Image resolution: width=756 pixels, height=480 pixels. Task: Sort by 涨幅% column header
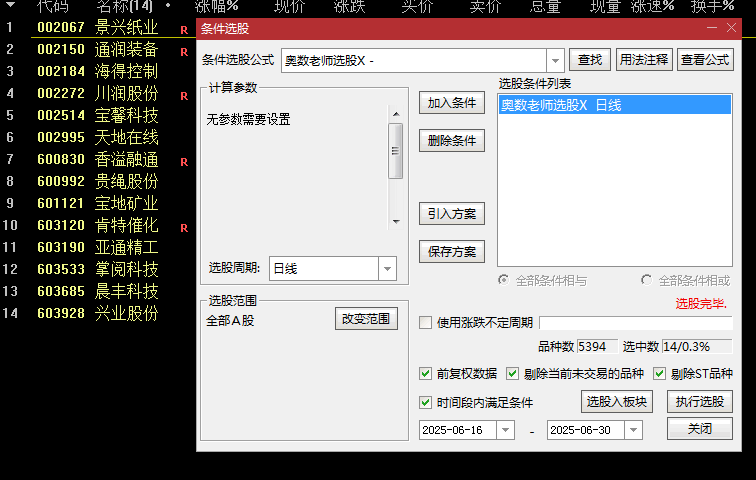pyautogui.click(x=217, y=6)
